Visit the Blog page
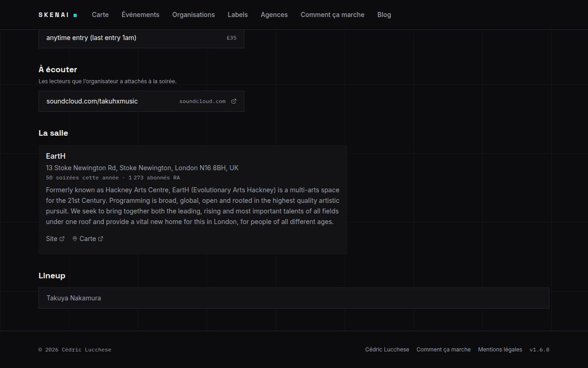 [384, 15]
